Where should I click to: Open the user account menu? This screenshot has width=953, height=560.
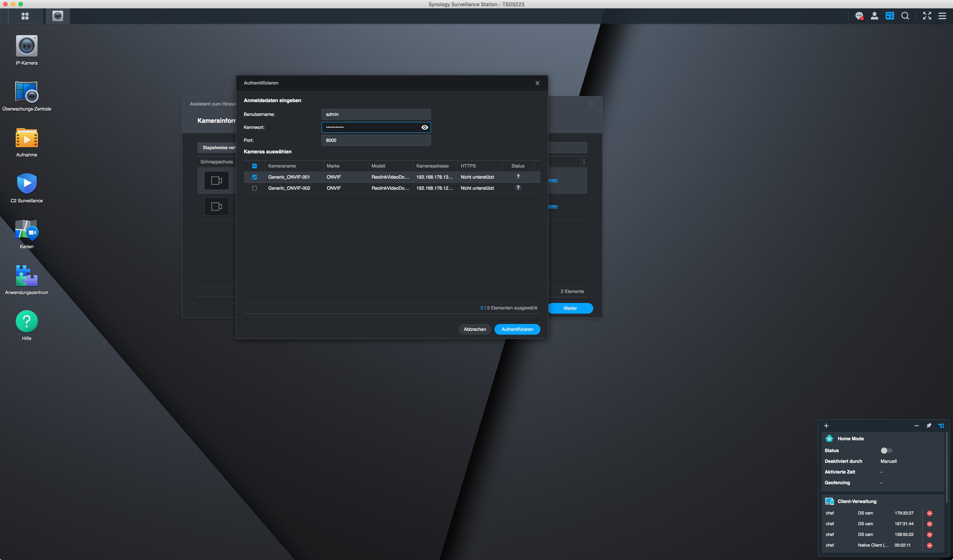point(874,16)
